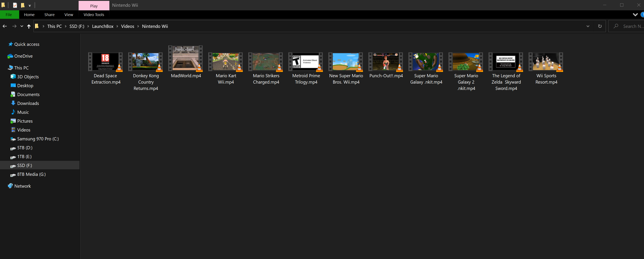Switch to the Share ribbon tab

(x=50, y=15)
